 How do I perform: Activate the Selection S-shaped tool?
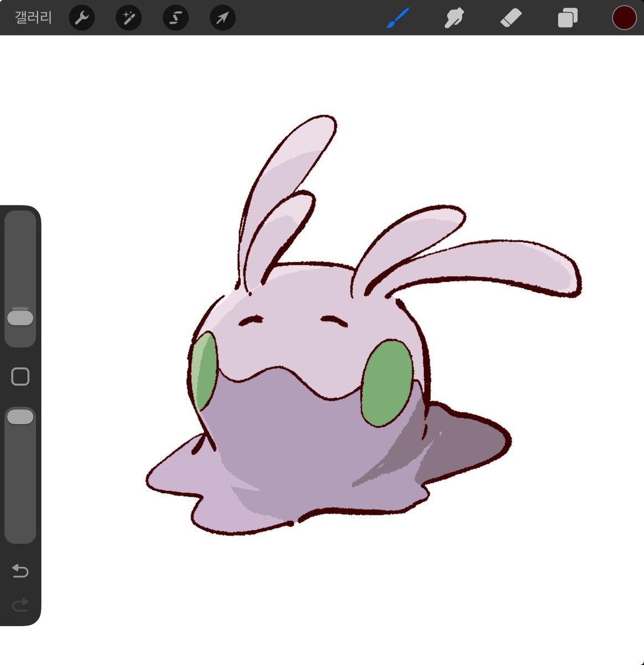(x=176, y=18)
